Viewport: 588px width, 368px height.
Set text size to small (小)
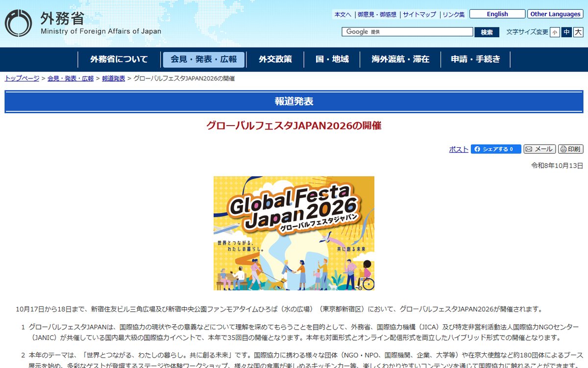[x=555, y=32]
